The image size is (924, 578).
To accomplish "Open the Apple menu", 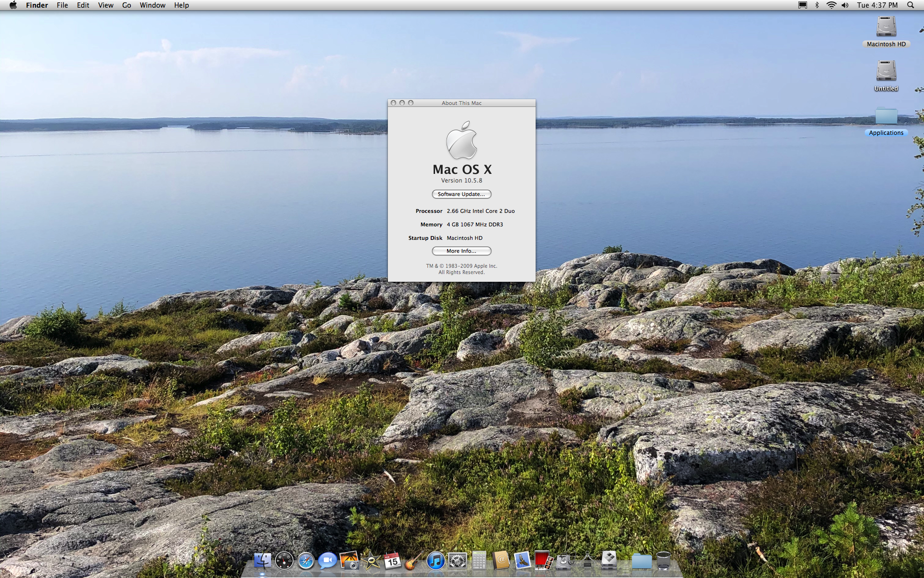I will tap(13, 5).
